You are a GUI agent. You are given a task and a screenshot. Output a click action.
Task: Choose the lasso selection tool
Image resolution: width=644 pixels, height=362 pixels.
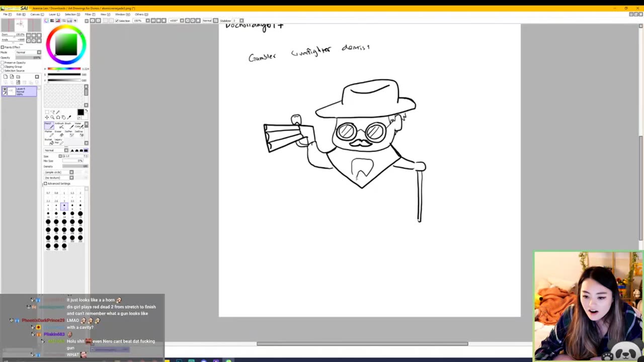pos(52,112)
